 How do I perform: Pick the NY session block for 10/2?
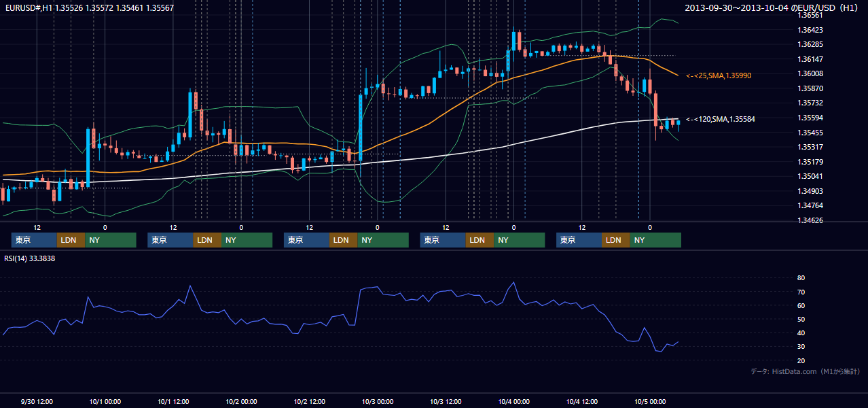(383, 240)
